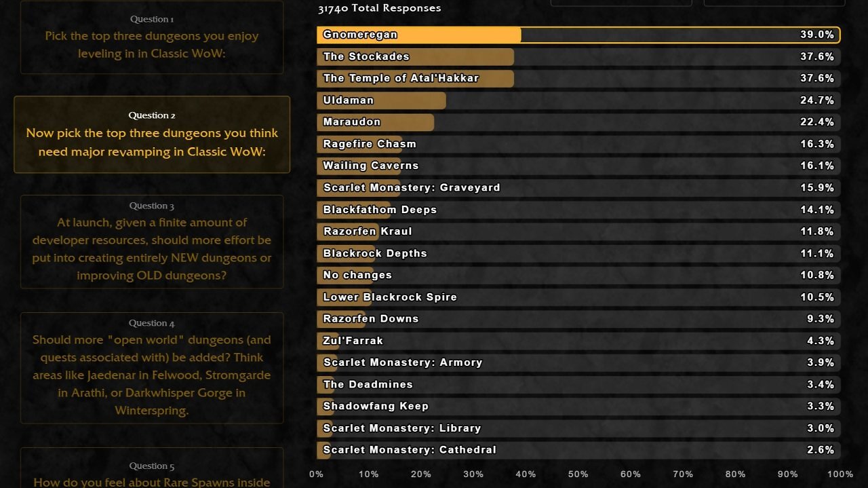Screen dimensions: 868x488
Task: Click the Blackrock Depths bar
Action: pyautogui.click(x=578, y=253)
